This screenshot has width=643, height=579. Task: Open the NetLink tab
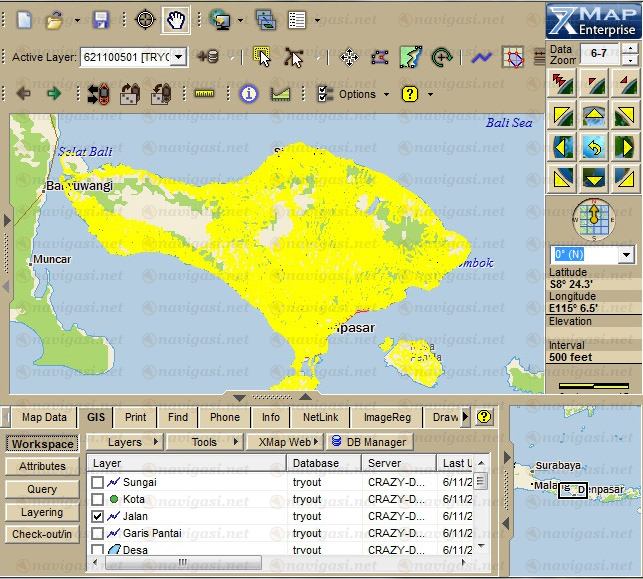(x=320, y=417)
